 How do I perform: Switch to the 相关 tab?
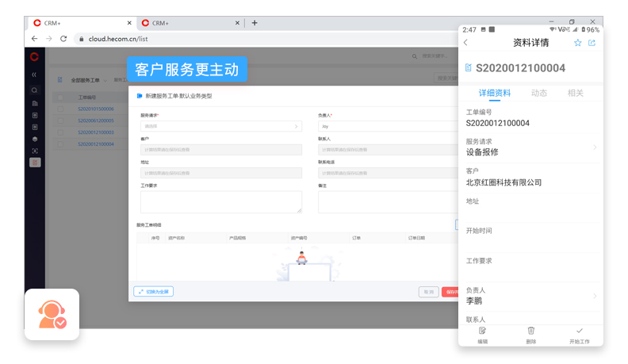pos(576,93)
